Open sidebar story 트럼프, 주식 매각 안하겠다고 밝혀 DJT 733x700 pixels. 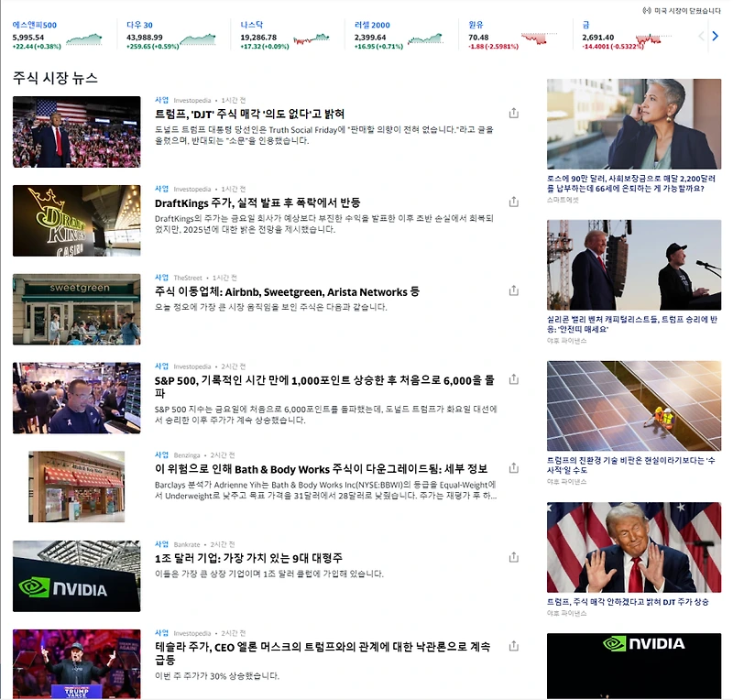click(628, 602)
